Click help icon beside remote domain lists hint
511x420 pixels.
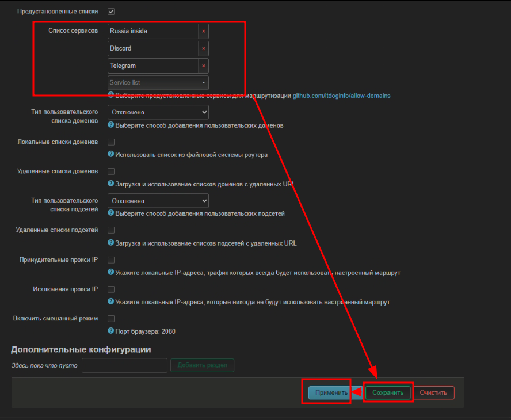click(x=111, y=184)
